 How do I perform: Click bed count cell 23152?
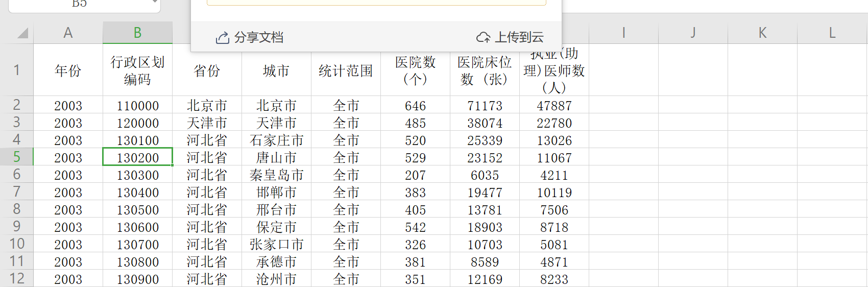[485, 157]
